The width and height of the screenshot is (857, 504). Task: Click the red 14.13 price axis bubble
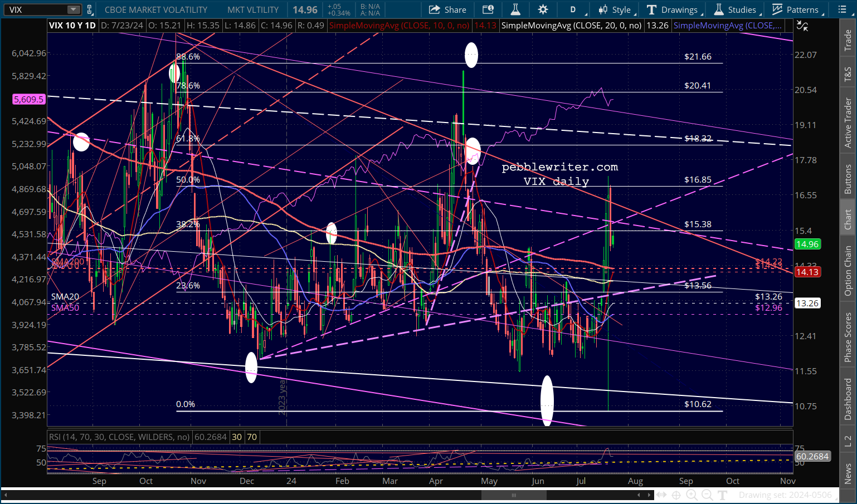(x=807, y=272)
